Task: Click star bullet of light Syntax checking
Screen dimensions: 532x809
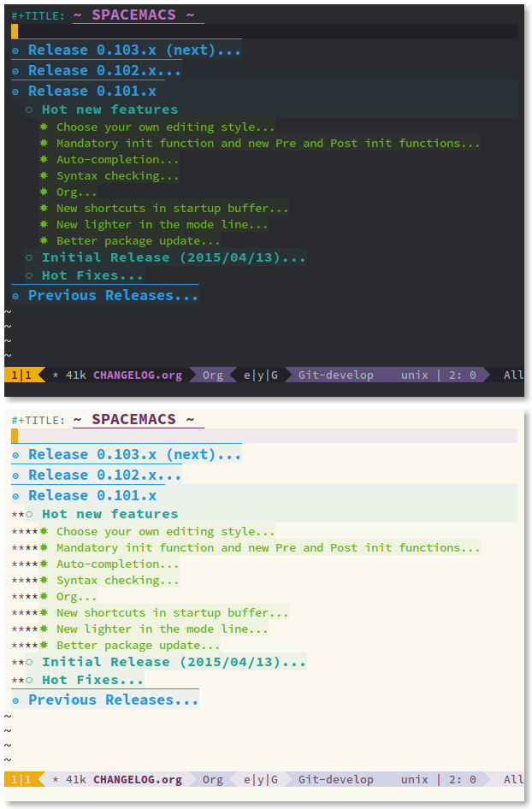Action: coord(44,580)
